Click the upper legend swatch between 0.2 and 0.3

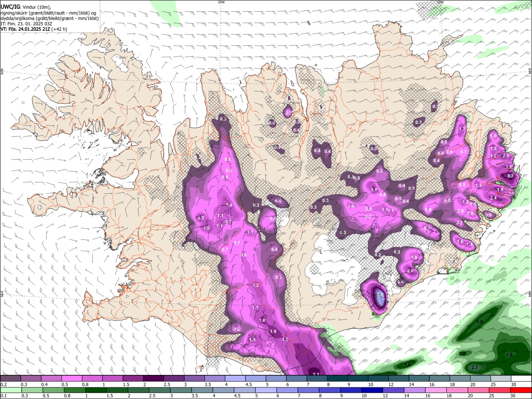(10, 378)
